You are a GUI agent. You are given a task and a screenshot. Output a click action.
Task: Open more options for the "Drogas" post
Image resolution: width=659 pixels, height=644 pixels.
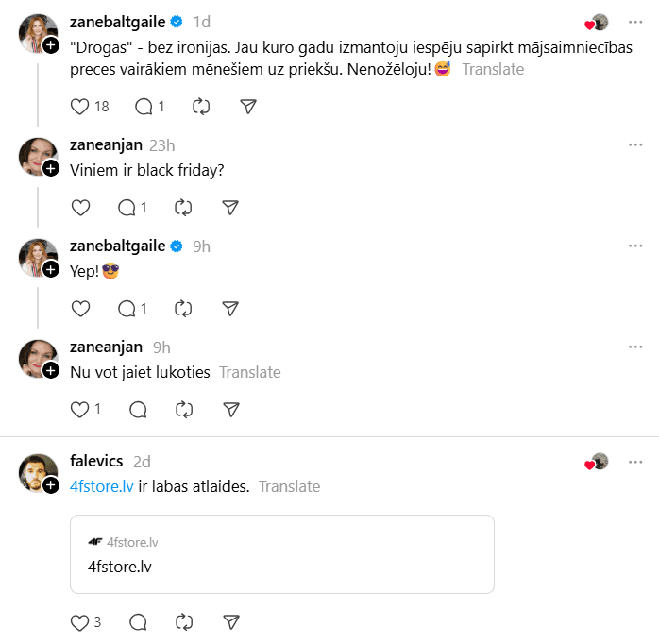coord(635,21)
